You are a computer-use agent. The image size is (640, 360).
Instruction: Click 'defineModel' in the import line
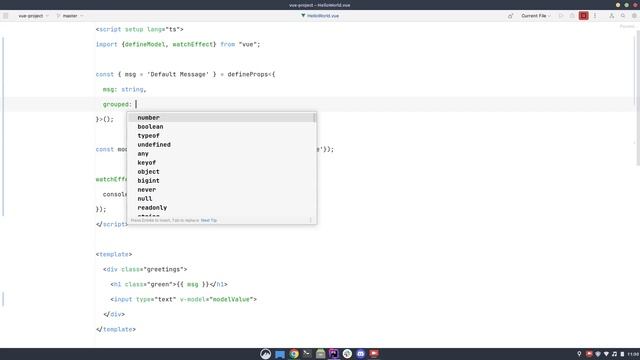[145, 44]
